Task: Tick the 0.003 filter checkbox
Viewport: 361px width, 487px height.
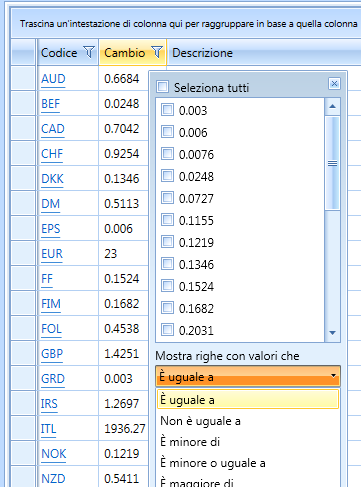Action: 167,109
